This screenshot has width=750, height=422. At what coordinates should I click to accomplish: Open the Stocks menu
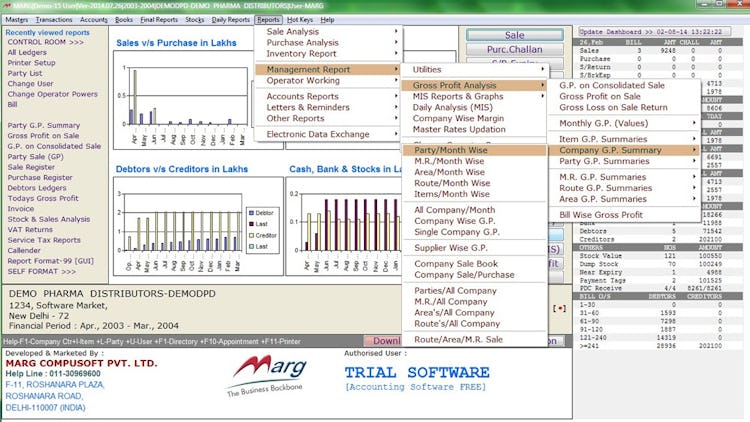(x=195, y=20)
